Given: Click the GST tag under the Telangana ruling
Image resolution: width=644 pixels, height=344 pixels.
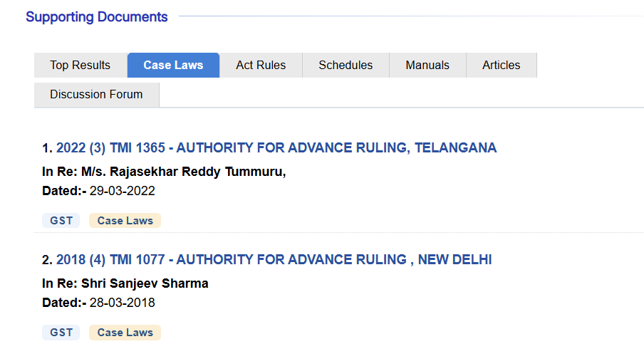Looking at the screenshot, I should [x=61, y=221].
